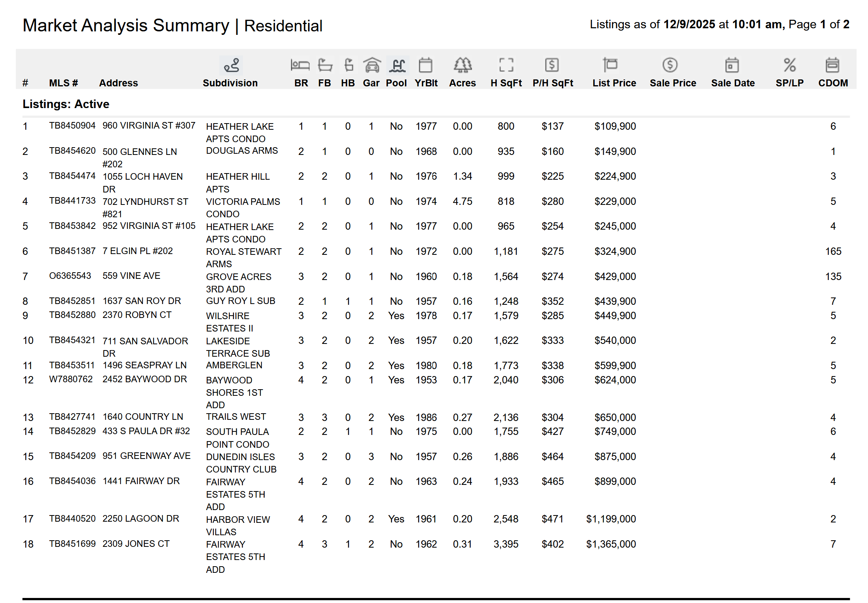Image resolution: width=868 pixels, height=603 pixels.
Task: Click the square footage icon above H SqFt
Action: (506, 65)
